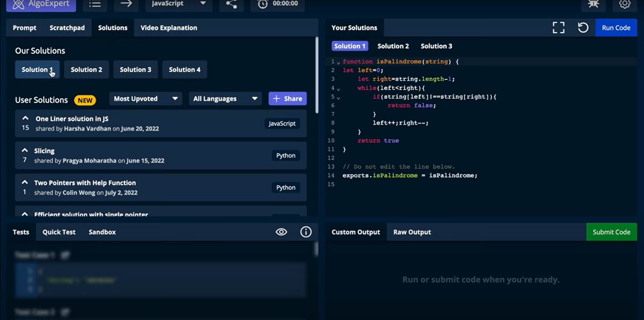The image size is (644, 320).
Task: Open the questions list icon
Action: 95,5
